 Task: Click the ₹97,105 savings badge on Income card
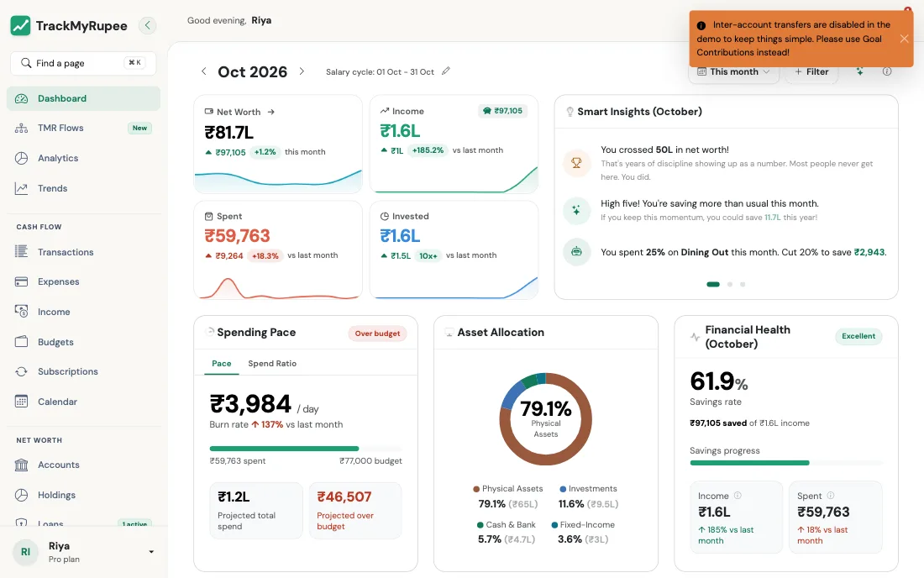pyautogui.click(x=502, y=111)
